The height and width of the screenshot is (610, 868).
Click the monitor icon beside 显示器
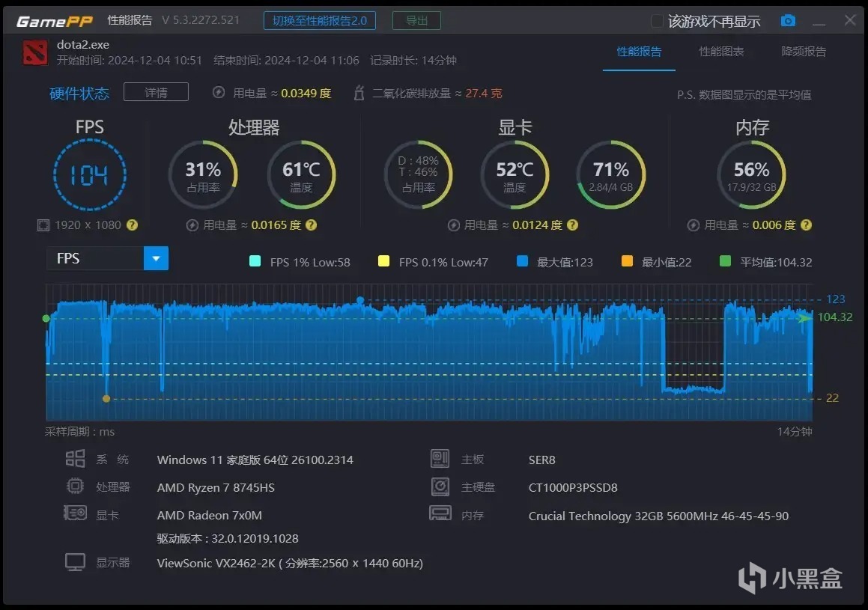[75, 562]
